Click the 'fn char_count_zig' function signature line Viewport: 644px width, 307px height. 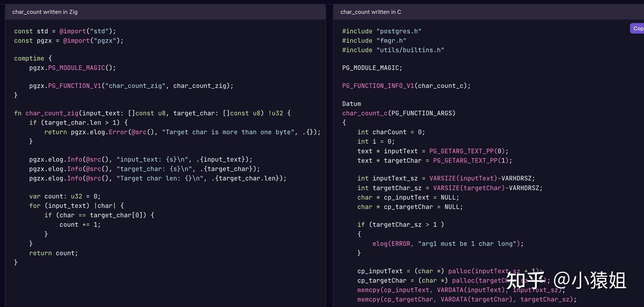point(152,113)
